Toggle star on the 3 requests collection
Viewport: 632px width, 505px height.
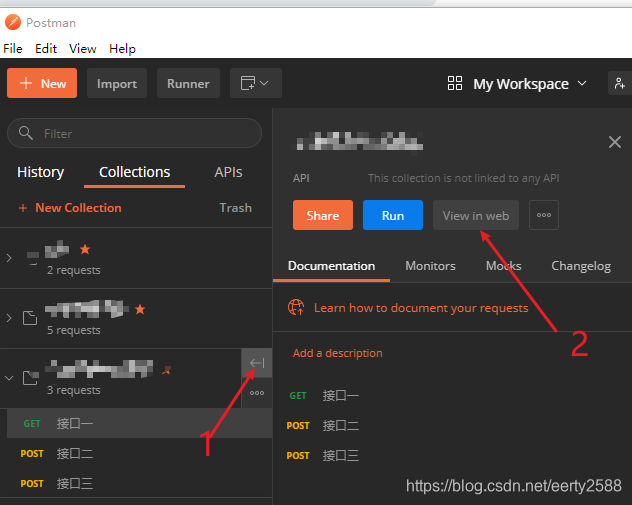(167, 370)
